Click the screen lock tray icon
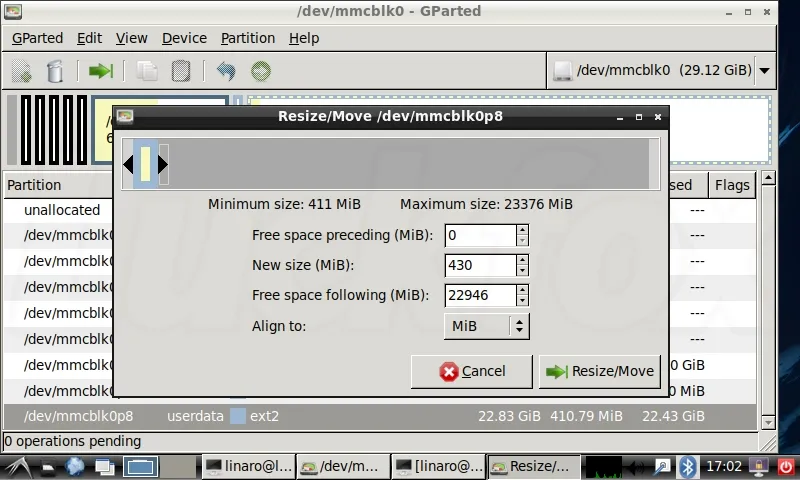Screen dimensions: 800x480 point(759,466)
